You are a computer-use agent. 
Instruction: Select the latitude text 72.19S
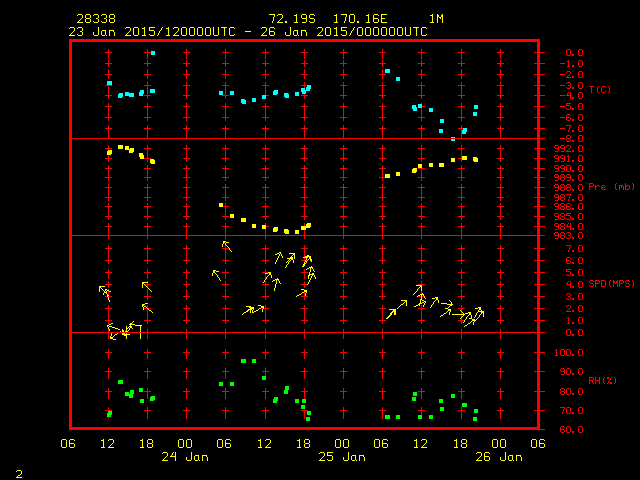(292, 19)
